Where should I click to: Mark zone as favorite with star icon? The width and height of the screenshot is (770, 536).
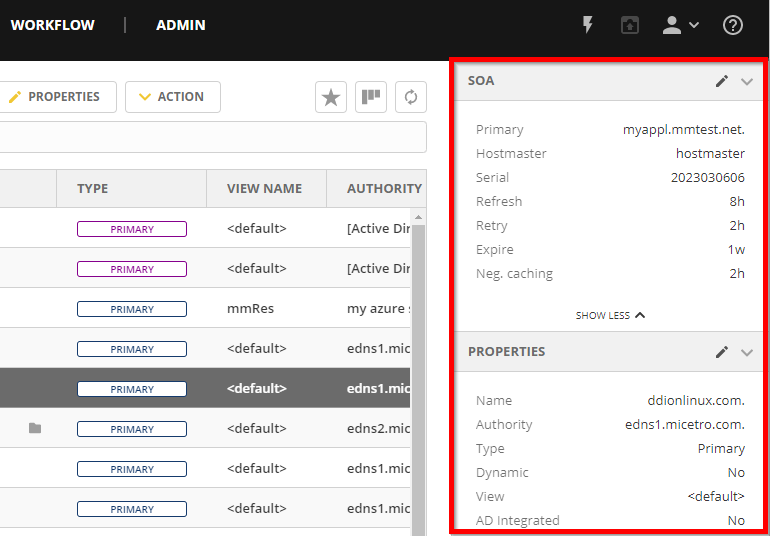(x=331, y=97)
